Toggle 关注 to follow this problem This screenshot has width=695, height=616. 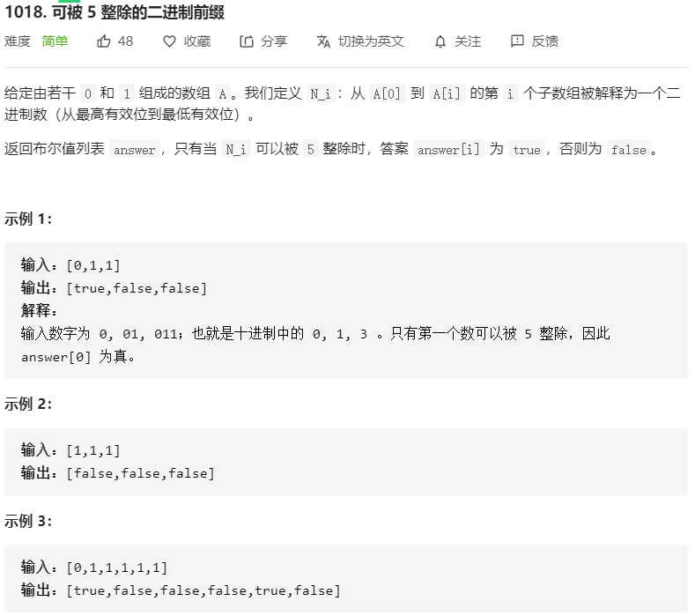(x=468, y=41)
